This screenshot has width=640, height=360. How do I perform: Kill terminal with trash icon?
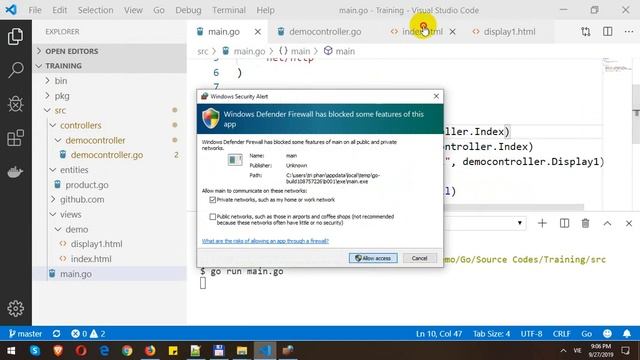pyautogui.click(x=585, y=223)
